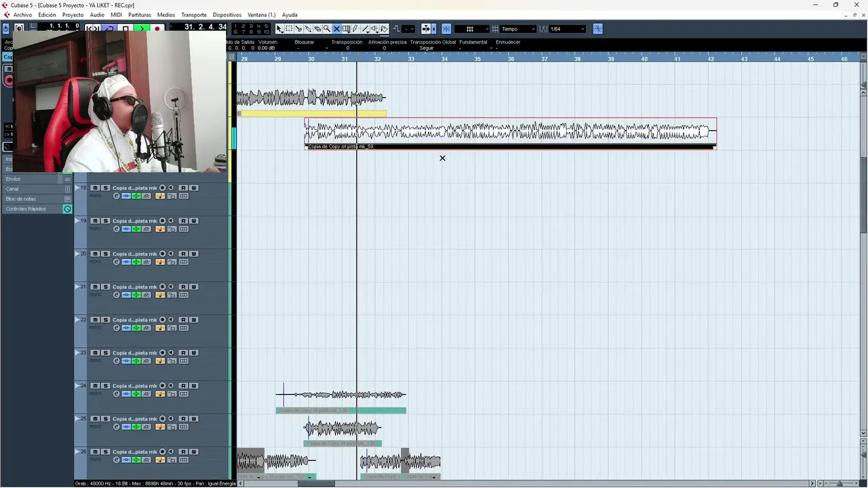This screenshot has width=868, height=488.
Task: Expand the Canal inspector section
Action: pyautogui.click(x=37, y=189)
